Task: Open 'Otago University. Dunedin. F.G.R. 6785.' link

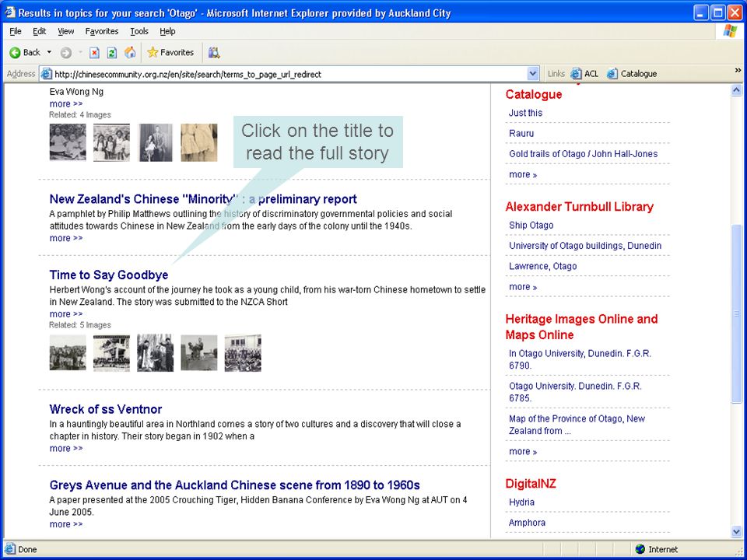Action: (x=575, y=392)
